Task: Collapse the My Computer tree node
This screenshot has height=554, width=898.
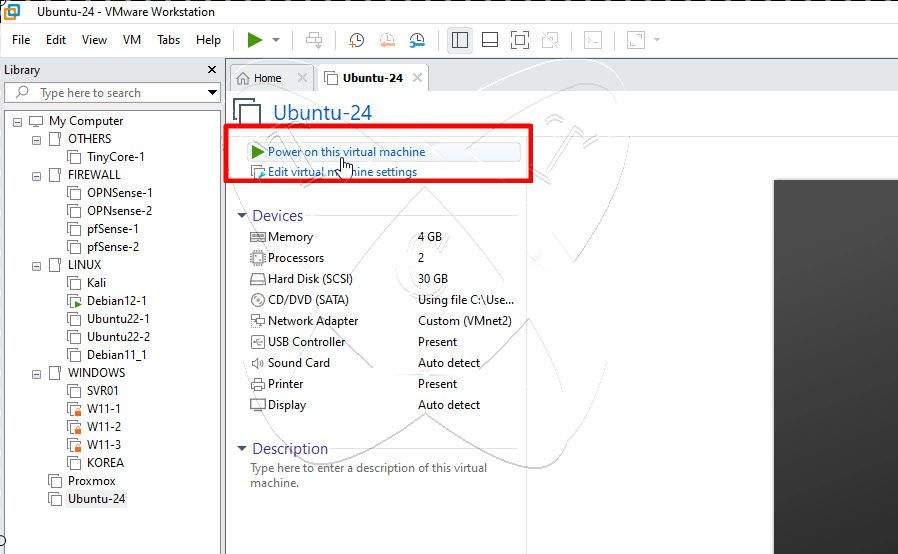Action: click(x=17, y=121)
